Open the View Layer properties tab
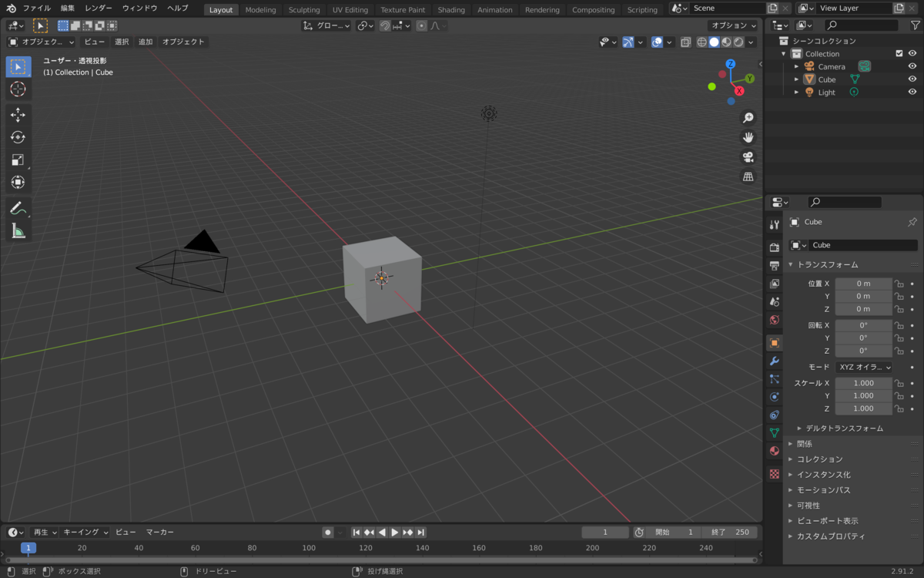This screenshot has height=578, width=924. pyautogui.click(x=775, y=284)
